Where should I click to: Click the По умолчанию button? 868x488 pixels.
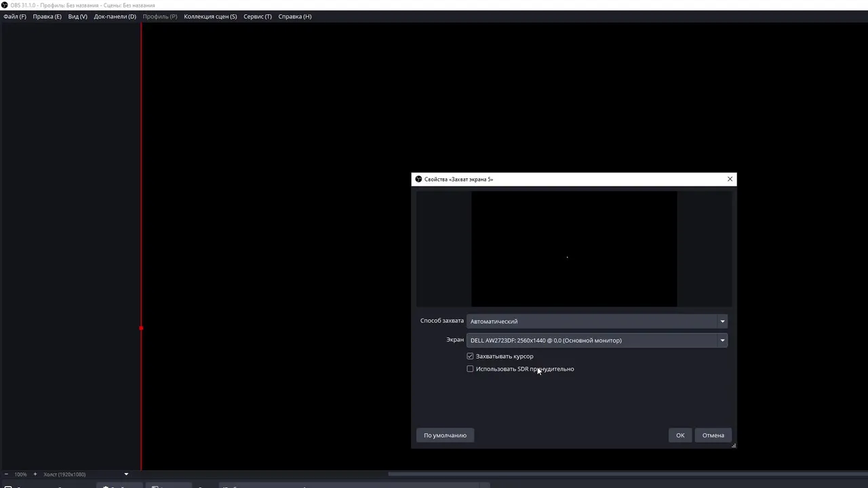click(445, 435)
